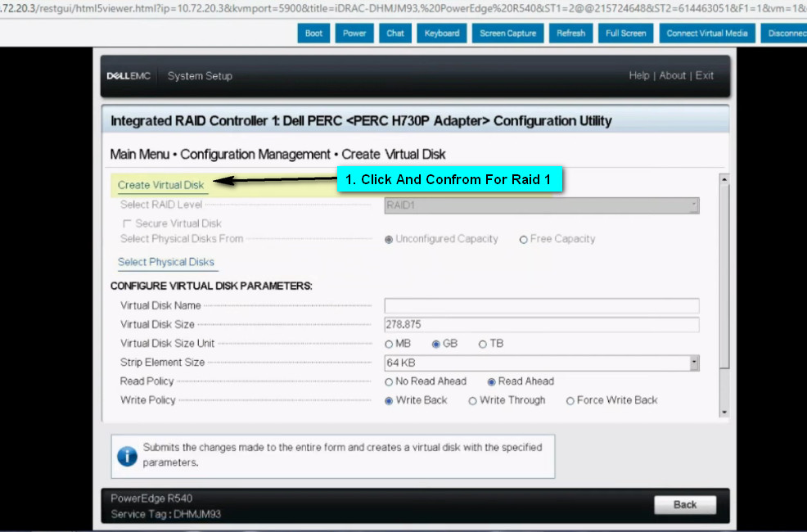Select Write Through policy

pos(472,401)
